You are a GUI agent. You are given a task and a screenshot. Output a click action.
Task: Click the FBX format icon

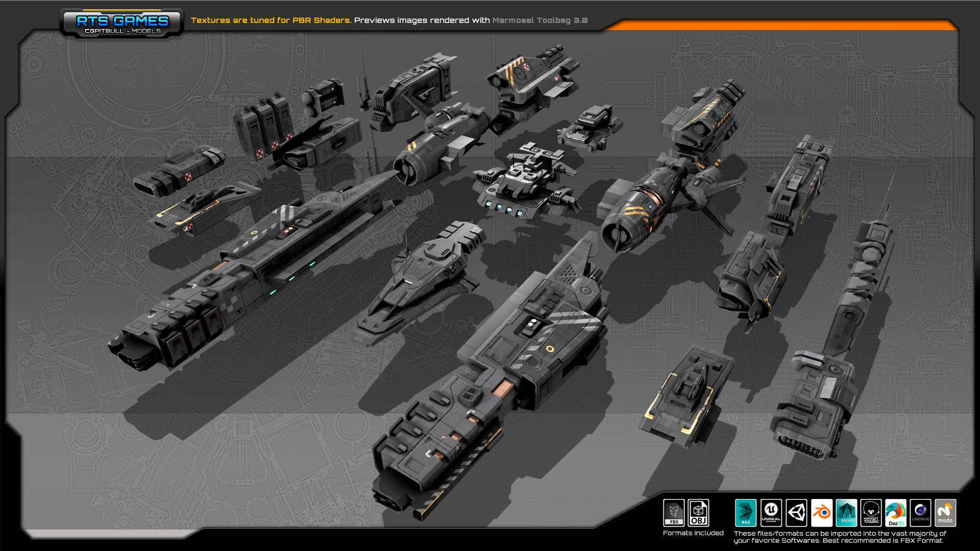(674, 512)
